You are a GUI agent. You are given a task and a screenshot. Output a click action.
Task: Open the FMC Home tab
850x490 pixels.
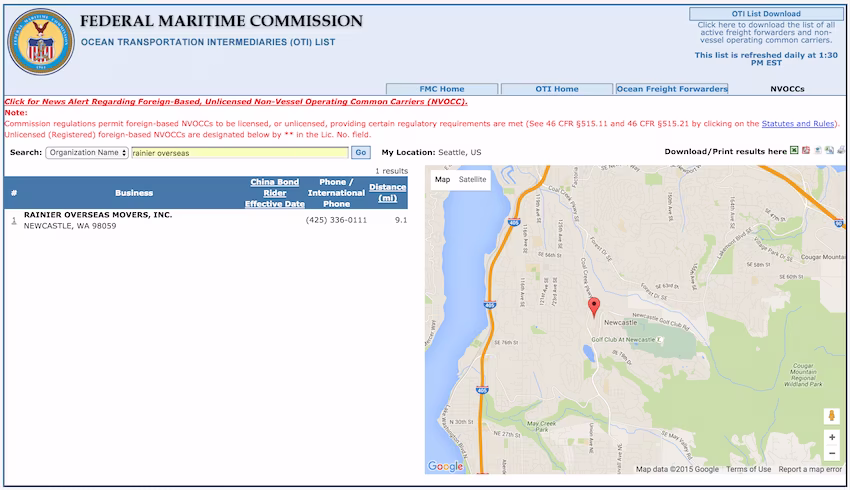point(442,89)
